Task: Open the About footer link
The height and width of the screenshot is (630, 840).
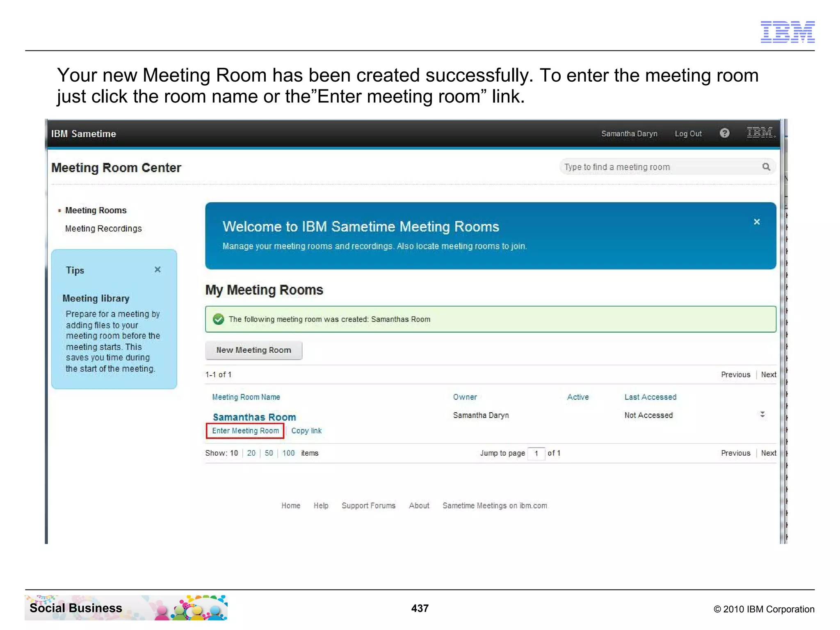Action: [419, 506]
